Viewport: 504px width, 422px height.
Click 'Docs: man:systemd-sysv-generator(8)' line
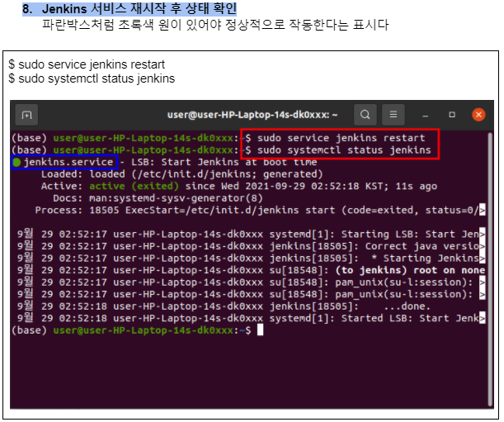[x=158, y=198]
